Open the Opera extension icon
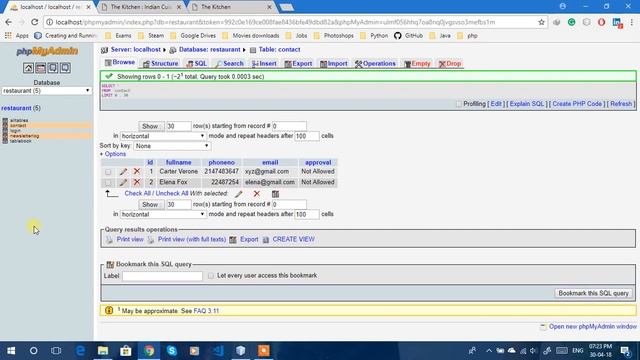 [601, 22]
